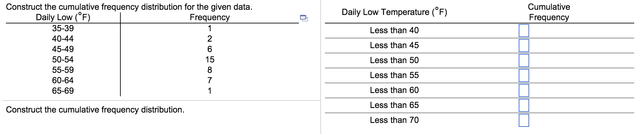Click the 50-54 class label
Image resolution: width=644 pixels, height=134 pixels.
tap(63, 60)
